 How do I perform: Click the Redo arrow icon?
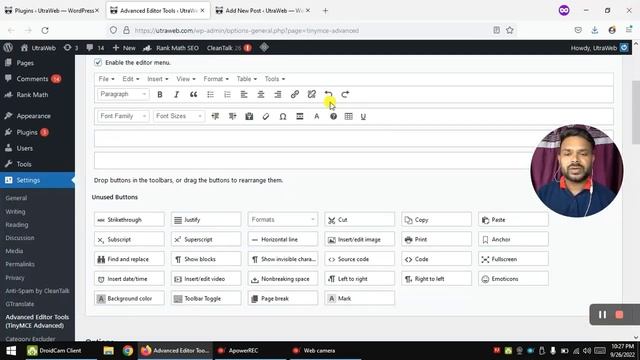pyautogui.click(x=345, y=94)
